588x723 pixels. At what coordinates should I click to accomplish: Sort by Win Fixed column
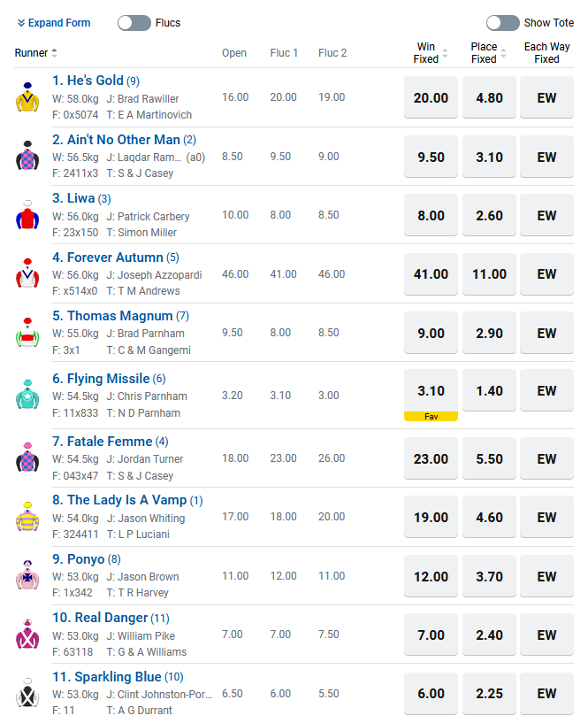pyautogui.click(x=445, y=53)
